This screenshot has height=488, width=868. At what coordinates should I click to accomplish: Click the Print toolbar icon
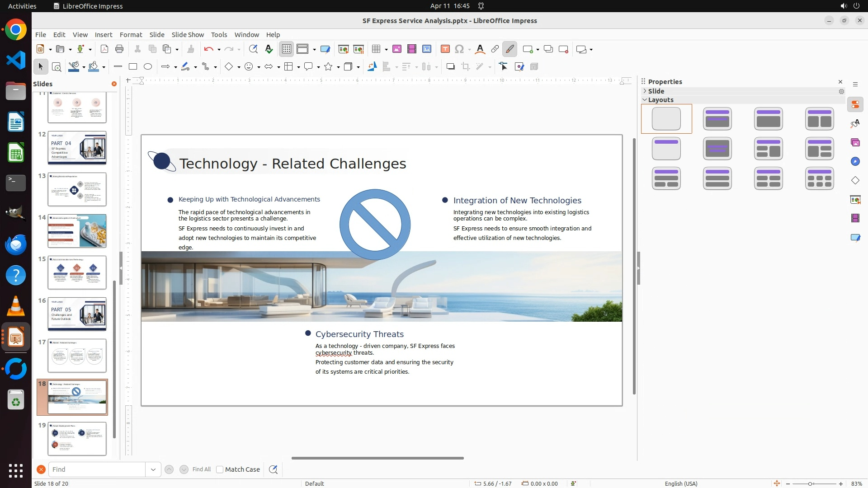pyautogui.click(x=119, y=49)
